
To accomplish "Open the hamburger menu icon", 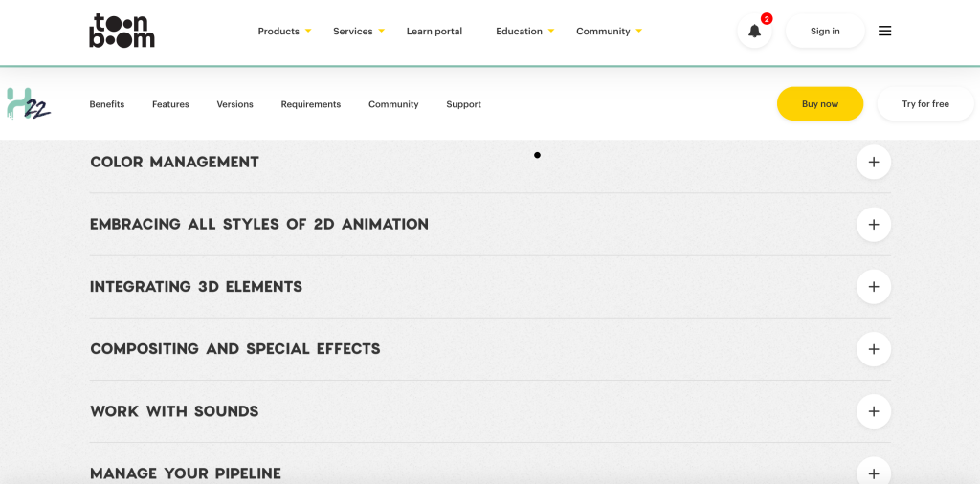I will 884,31.
